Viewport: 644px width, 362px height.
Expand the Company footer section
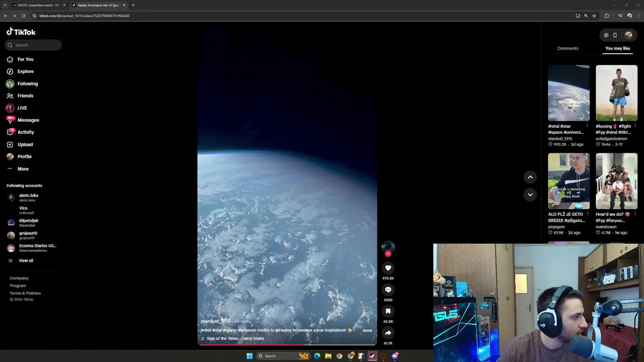pyautogui.click(x=19, y=278)
